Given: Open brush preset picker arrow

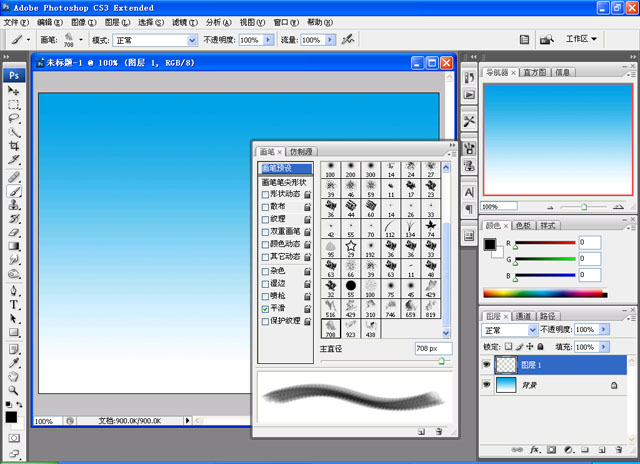Looking at the screenshot, I should pyautogui.click(x=81, y=40).
